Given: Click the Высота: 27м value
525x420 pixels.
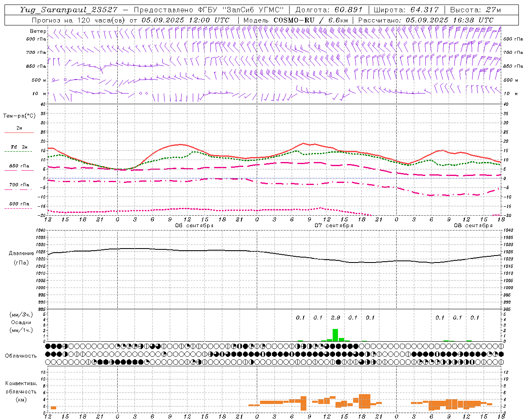Looking at the screenshot, I should pos(475,10).
